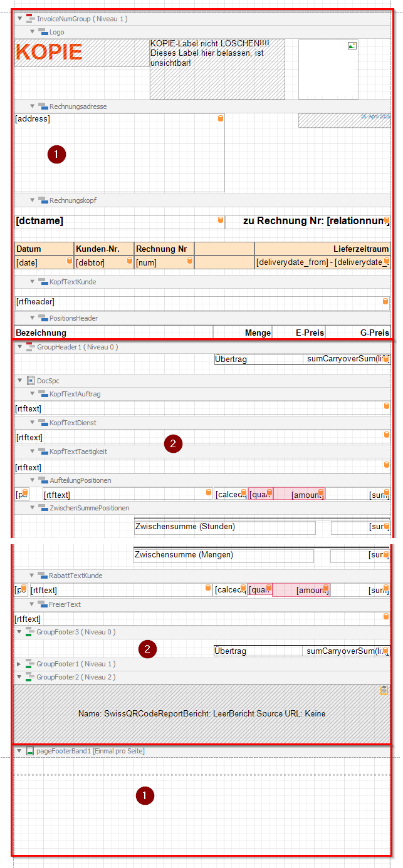Image resolution: width=403 pixels, height=868 pixels.
Task: Click the KopfTextDienst sub-band icon
Action: 43,423
